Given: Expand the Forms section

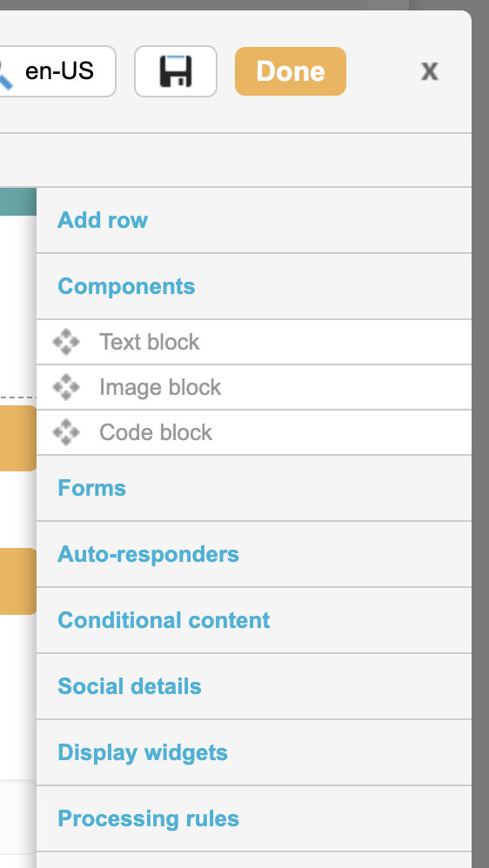Looking at the screenshot, I should [254, 488].
